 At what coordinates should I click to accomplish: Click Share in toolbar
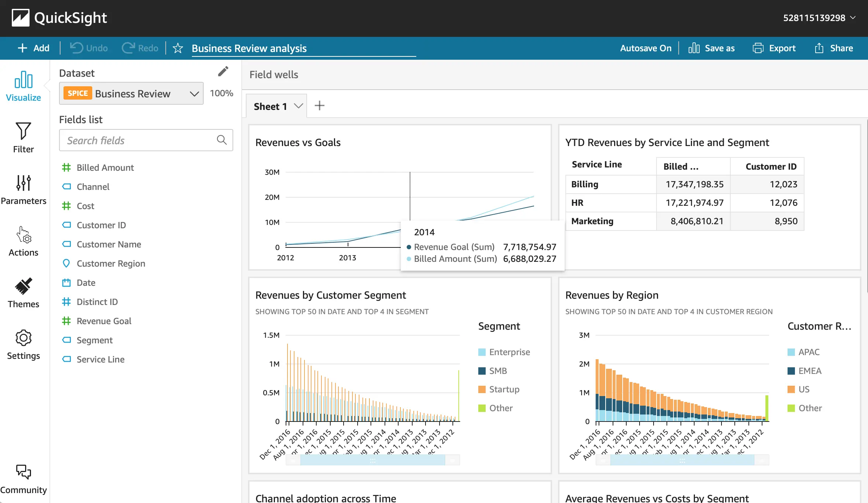pyautogui.click(x=834, y=48)
